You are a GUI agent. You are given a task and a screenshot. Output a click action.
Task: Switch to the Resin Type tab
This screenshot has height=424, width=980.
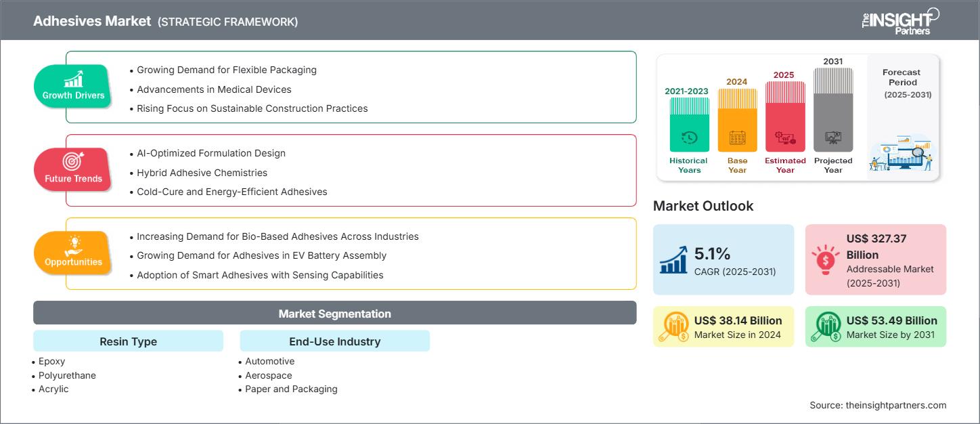(x=127, y=341)
